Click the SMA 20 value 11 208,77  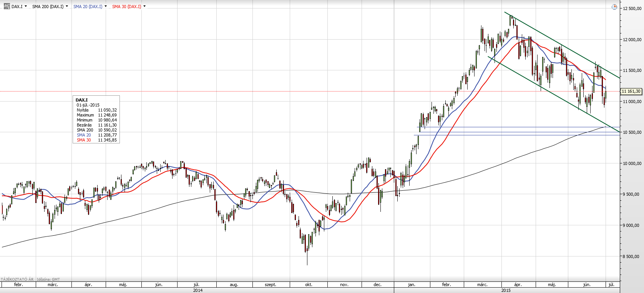pos(107,135)
